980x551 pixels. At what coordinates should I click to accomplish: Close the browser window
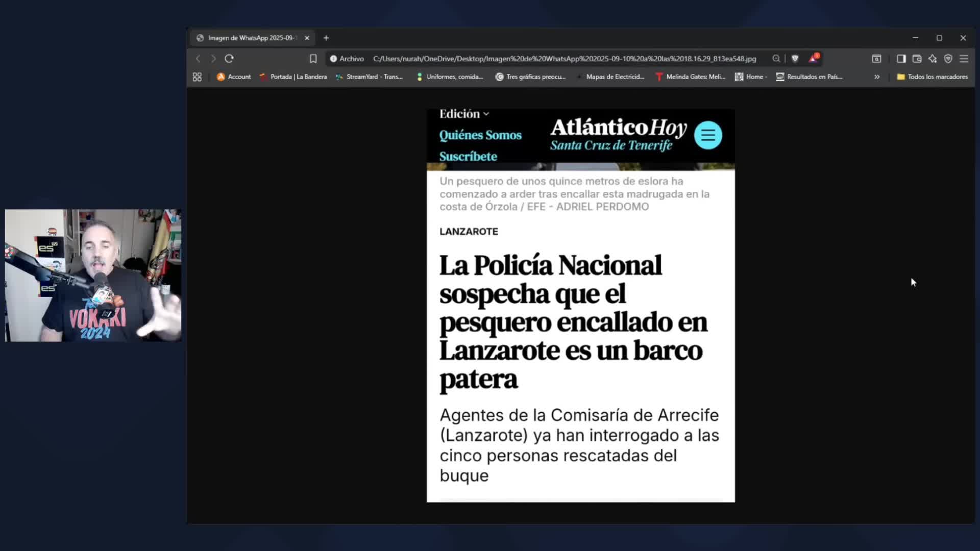click(963, 38)
